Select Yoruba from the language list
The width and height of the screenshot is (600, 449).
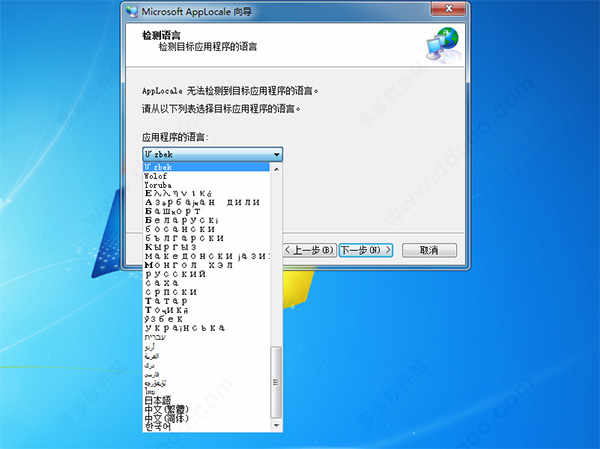pyautogui.click(x=207, y=185)
